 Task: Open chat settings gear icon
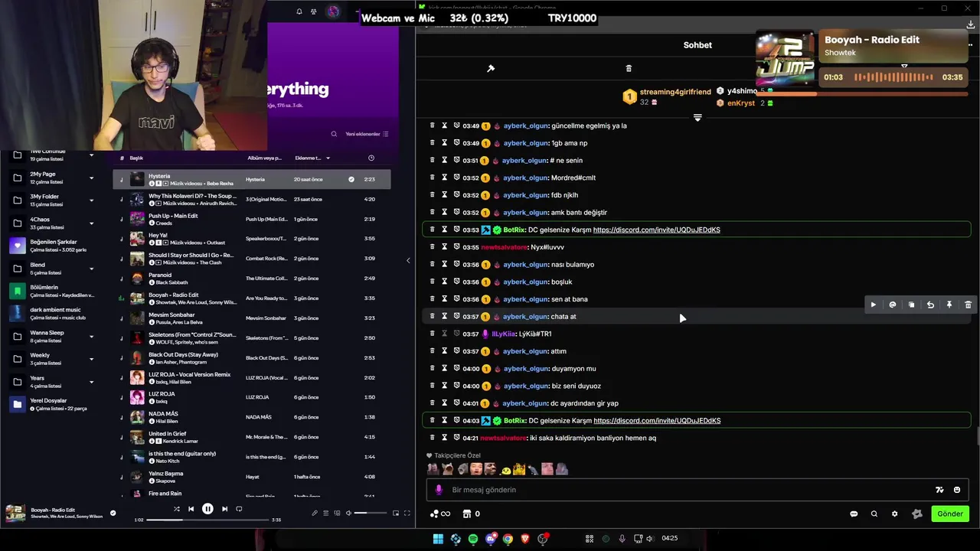[x=894, y=514]
